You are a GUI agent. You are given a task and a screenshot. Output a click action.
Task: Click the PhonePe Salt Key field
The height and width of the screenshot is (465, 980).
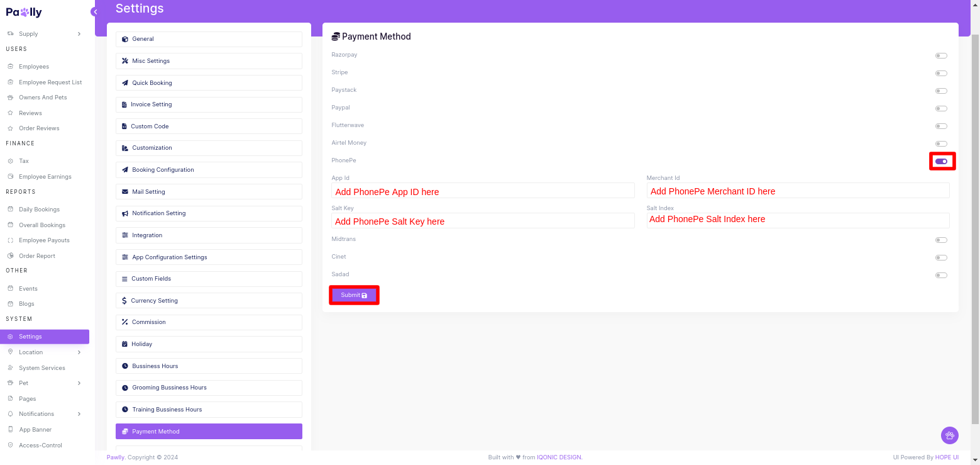click(483, 220)
